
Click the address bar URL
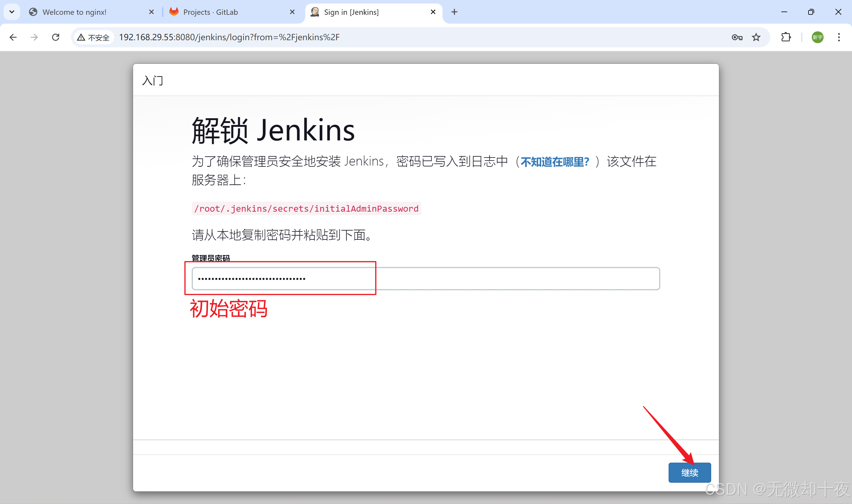(x=229, y=37)
